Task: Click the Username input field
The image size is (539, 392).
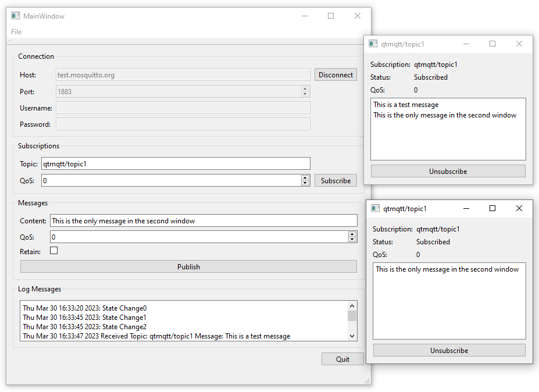Action: click(x=182, y=108)
